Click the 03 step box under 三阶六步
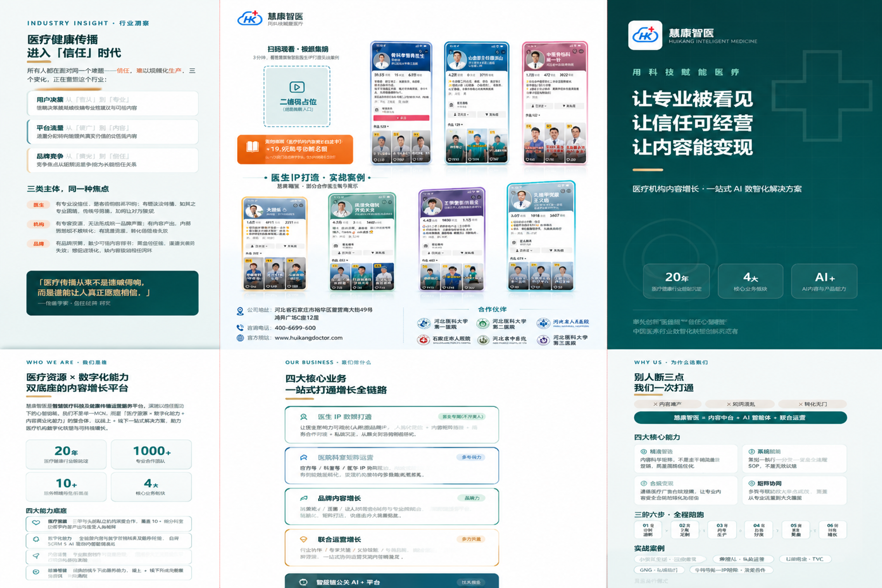 pyautogui.click(x=722, y=530)
